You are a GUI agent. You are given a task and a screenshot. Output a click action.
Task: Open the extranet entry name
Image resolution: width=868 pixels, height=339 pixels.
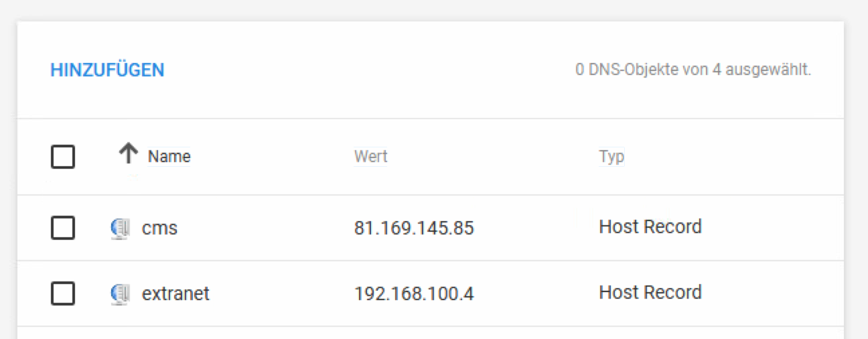pos(175,293)
